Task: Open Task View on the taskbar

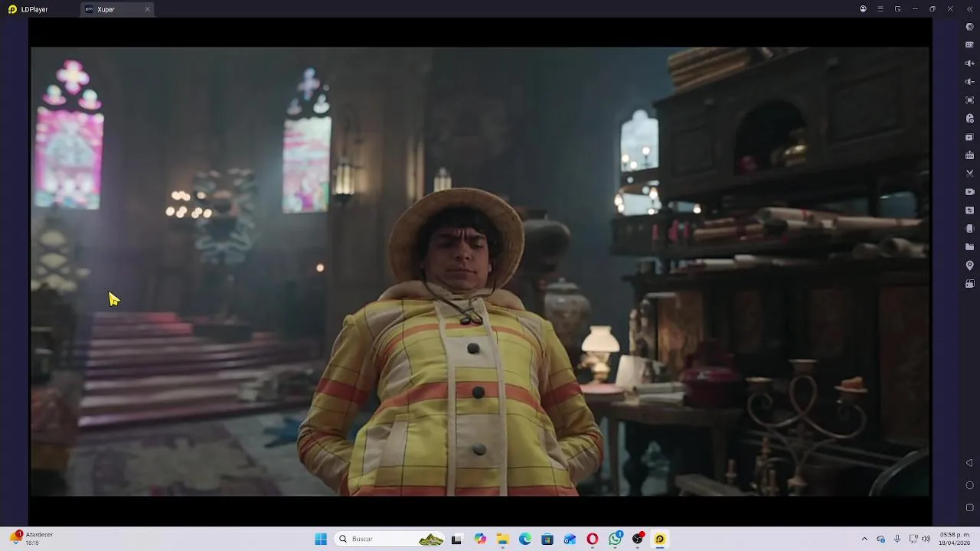Action: click(x=456, y=539)
